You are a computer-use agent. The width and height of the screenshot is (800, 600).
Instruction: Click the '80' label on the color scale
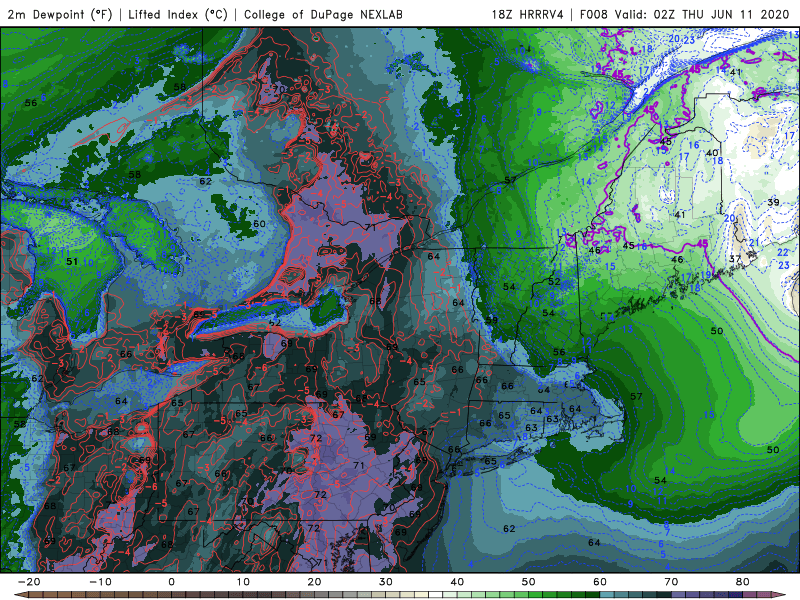click(743, 582)
